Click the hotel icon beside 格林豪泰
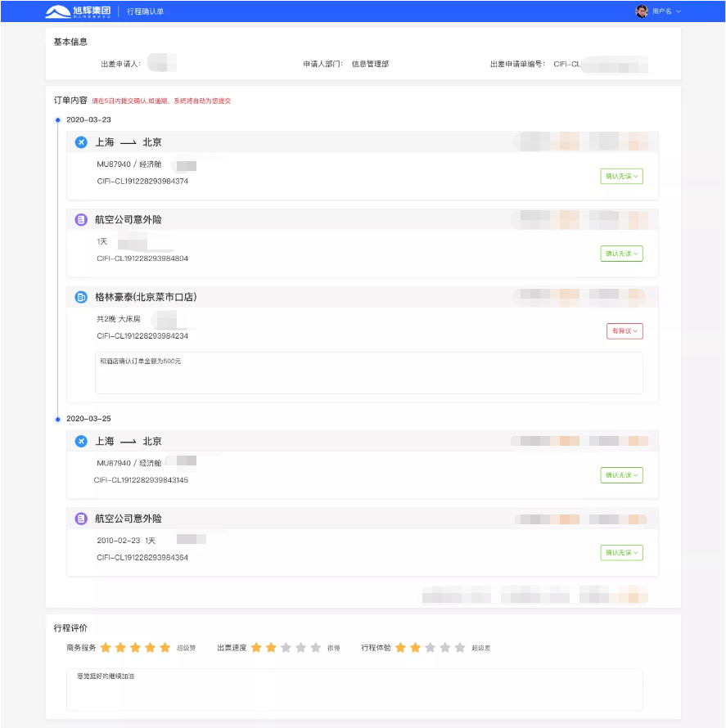The height and width of the screenshot is (728, 726). (x=81, y=297)
